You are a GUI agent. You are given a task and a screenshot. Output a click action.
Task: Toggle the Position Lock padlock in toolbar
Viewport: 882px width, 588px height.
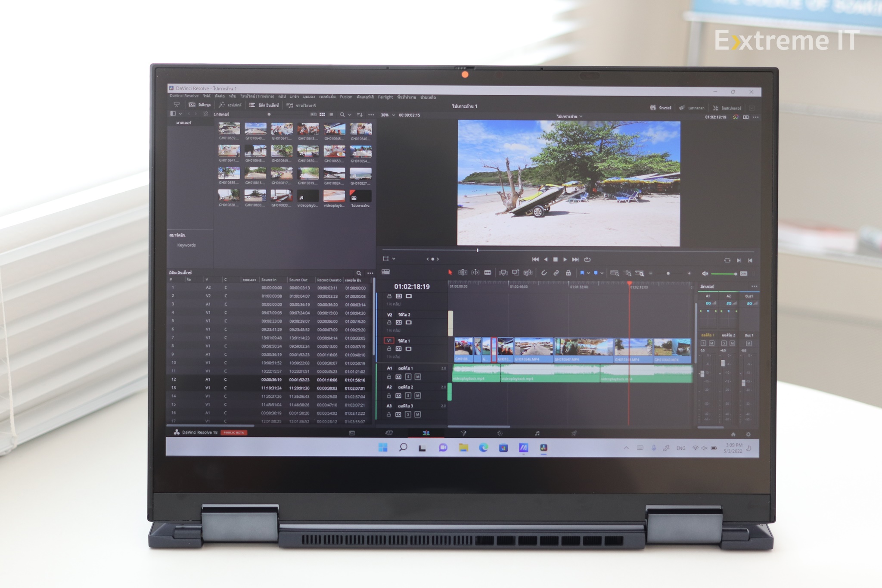(568, 273)
